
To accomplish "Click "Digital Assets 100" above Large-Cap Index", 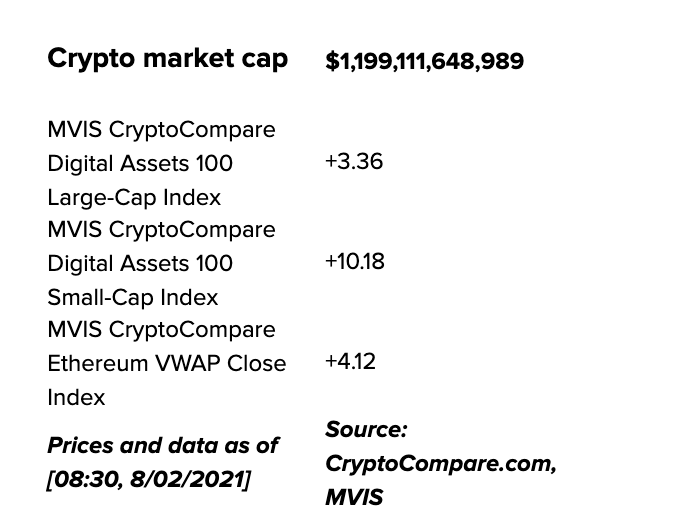I will (x=140, y=163).
